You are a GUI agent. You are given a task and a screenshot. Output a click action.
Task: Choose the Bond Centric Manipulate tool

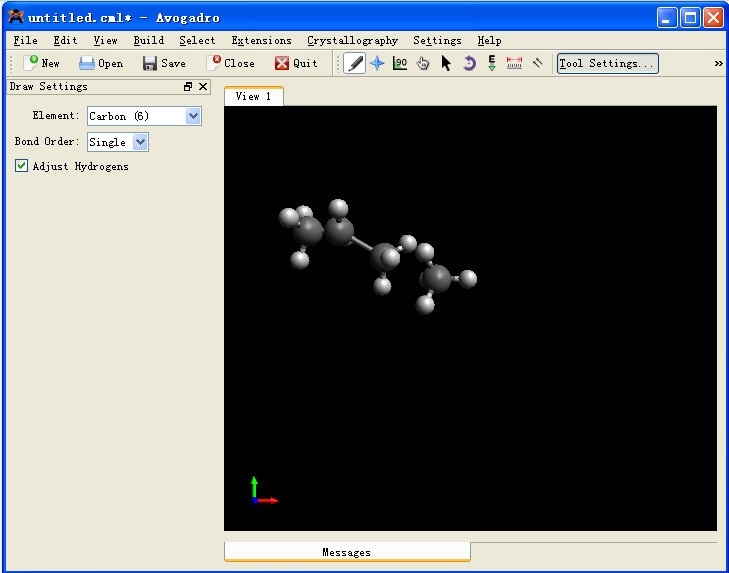(400, 63)
